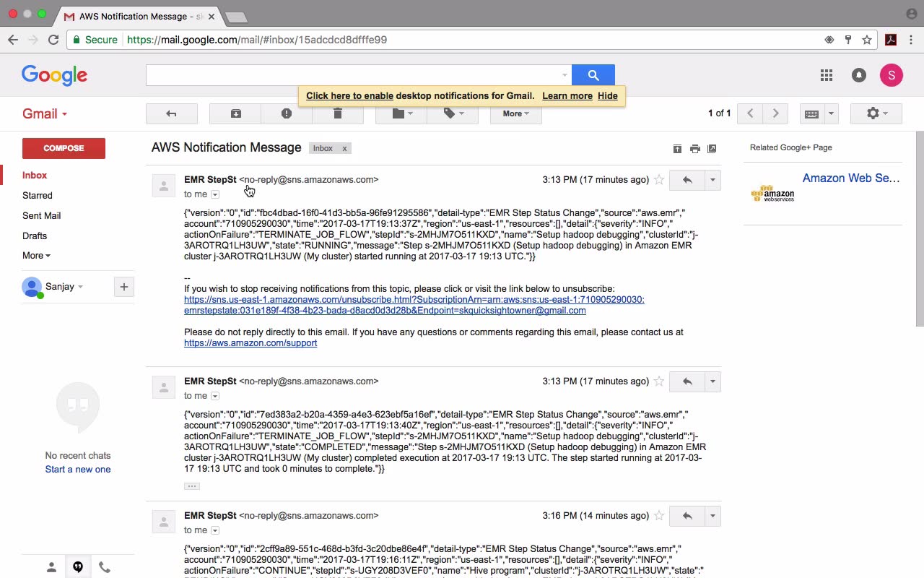Show details for 3:16 PM message recipients
This screenshot has height=578, width=924.
click(x=215, y=530)
